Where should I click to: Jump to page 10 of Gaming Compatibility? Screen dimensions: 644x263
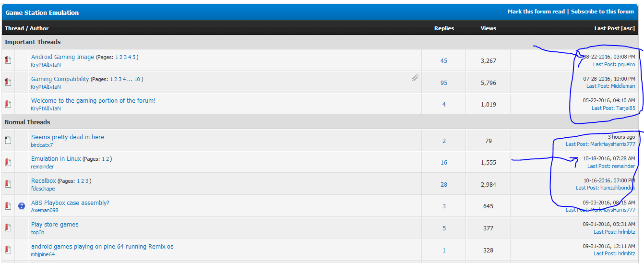137,79
